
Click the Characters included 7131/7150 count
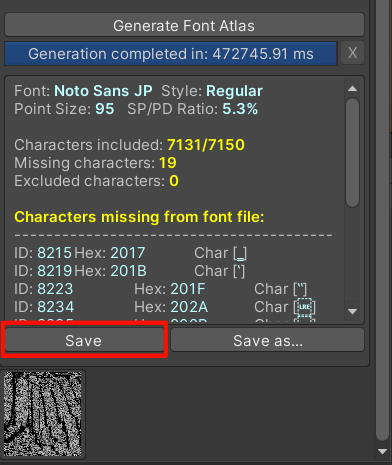click(x=206, y=145)
